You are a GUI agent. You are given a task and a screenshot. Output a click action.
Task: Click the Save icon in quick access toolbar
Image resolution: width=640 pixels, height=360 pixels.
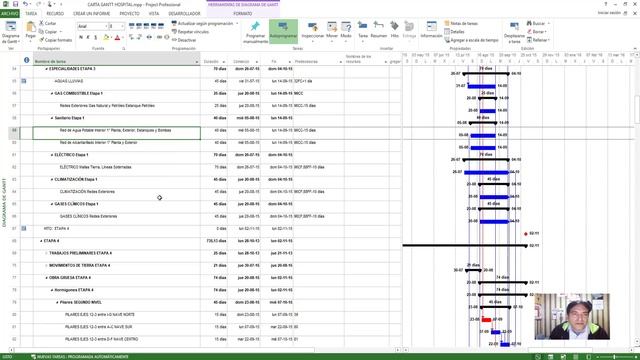click(x=16, y=4)
